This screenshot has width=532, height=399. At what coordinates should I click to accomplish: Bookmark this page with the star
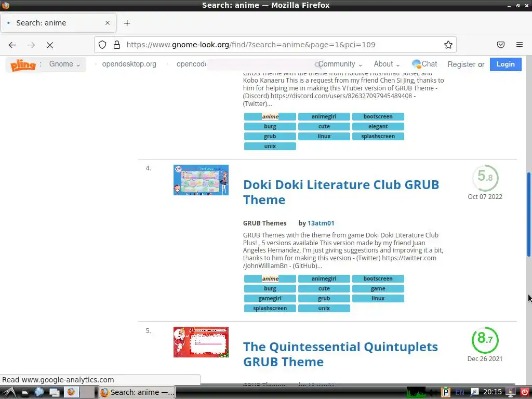coord(448,45)
